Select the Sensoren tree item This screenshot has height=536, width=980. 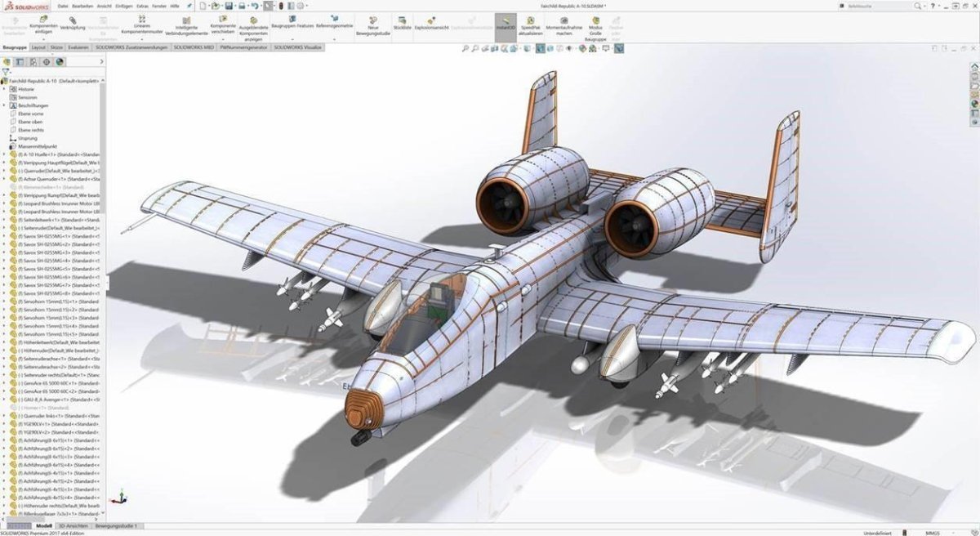click(x=27, y=97)
